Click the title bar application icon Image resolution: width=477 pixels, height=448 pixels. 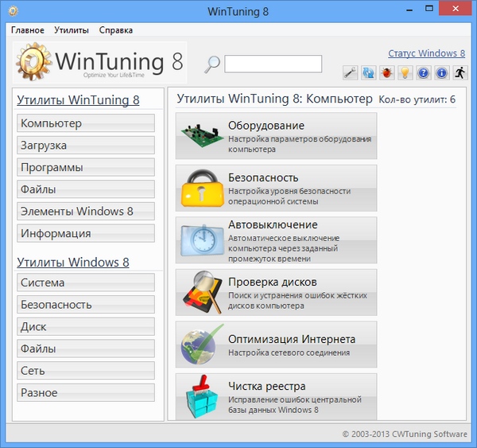pos(13,11)
